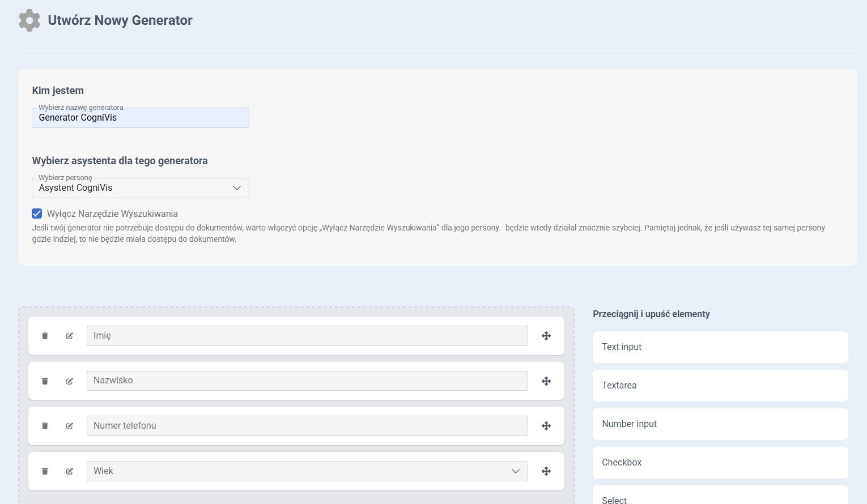Click the move handle on Wiek row
867x504 pixels.
pyautogui.click(x=546, y=471)
